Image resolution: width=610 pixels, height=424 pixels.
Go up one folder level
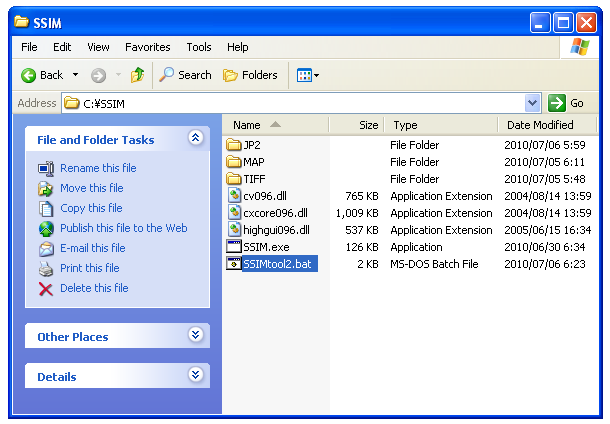click(137, 75)
